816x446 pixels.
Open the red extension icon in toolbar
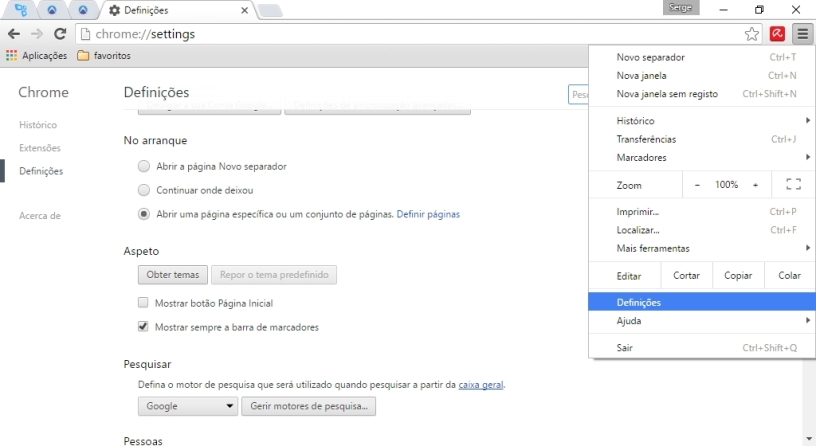point(777,34)
